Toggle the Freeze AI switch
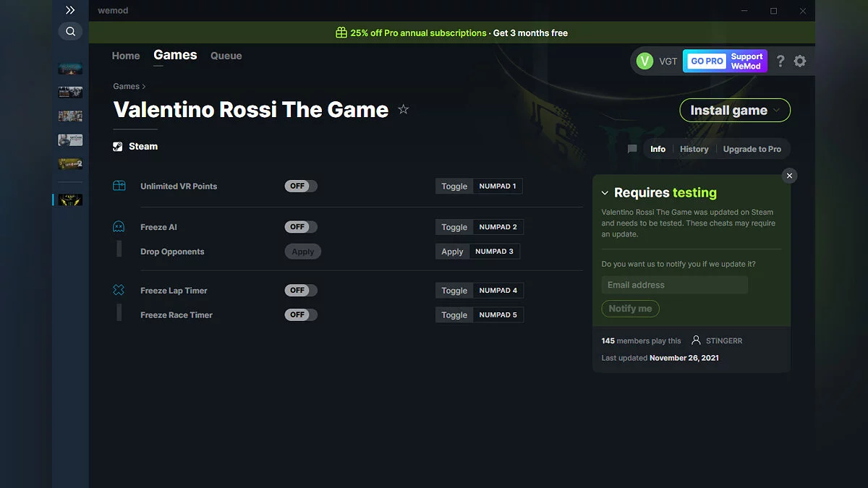 [301, 227]
